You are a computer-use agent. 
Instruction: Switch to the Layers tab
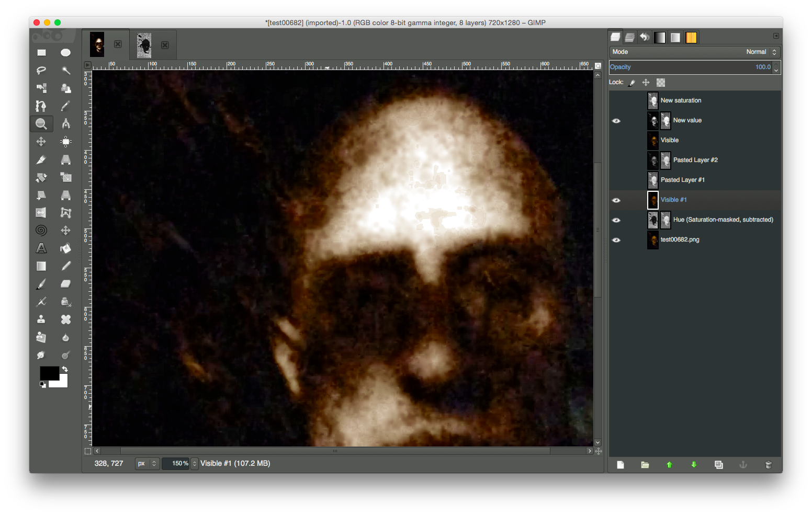pyautogui.click(x=616, y=37)
